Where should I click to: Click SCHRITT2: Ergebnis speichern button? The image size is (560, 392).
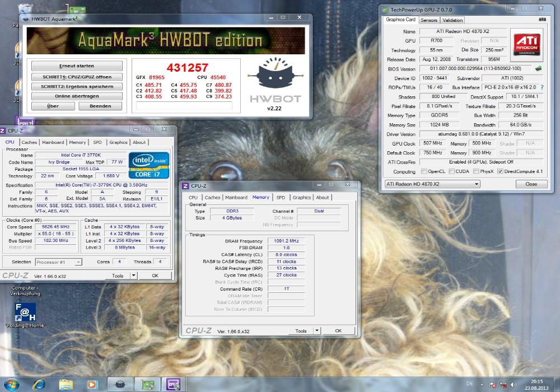[77, 86]
